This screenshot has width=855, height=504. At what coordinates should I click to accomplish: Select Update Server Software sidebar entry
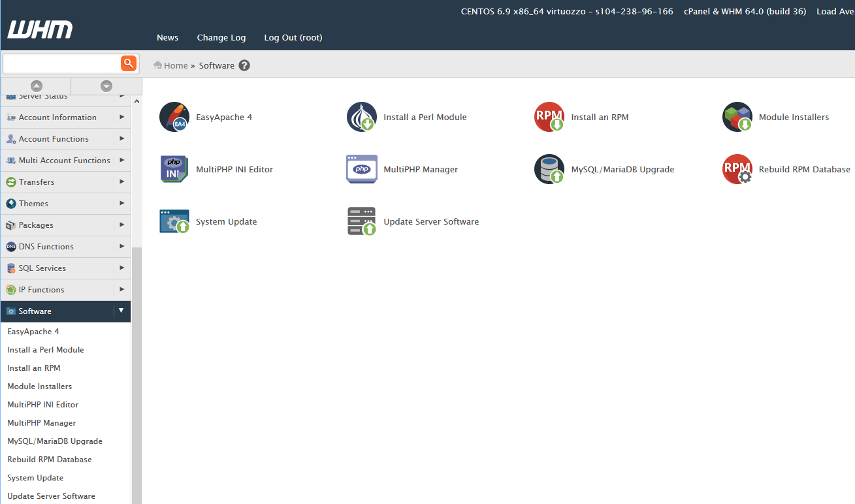pyautogui.click(x=51, y=496)
